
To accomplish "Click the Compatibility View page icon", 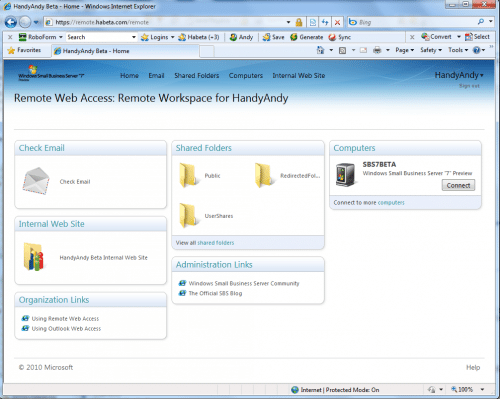I will coord(313,22).
